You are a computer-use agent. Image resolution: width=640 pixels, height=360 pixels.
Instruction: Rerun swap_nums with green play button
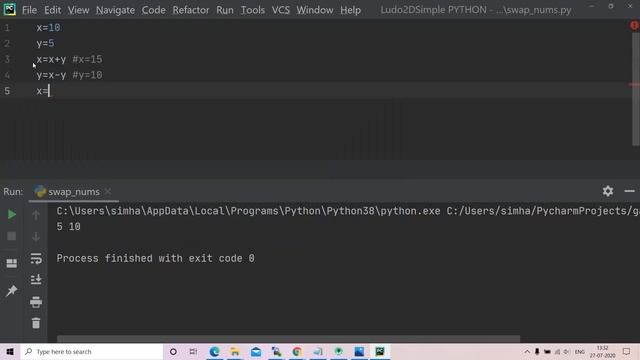(x=12, y=214)
